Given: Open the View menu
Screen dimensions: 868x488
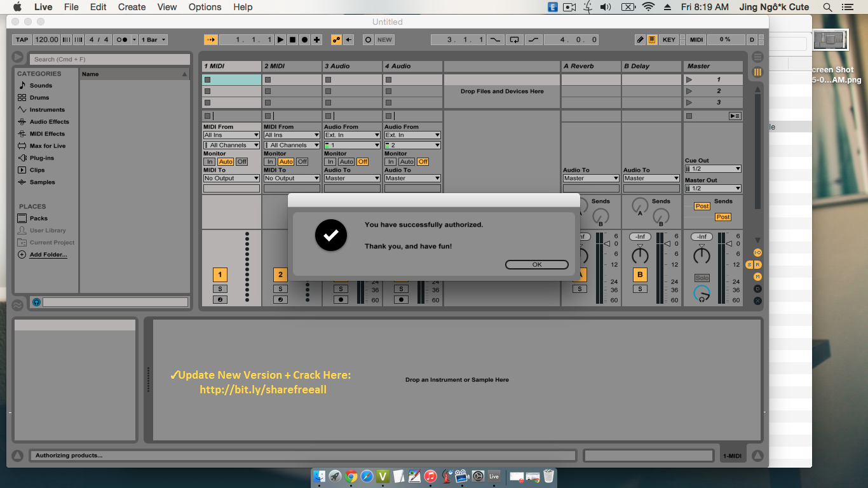Looking at the screenshot, I should pos(167,7).
